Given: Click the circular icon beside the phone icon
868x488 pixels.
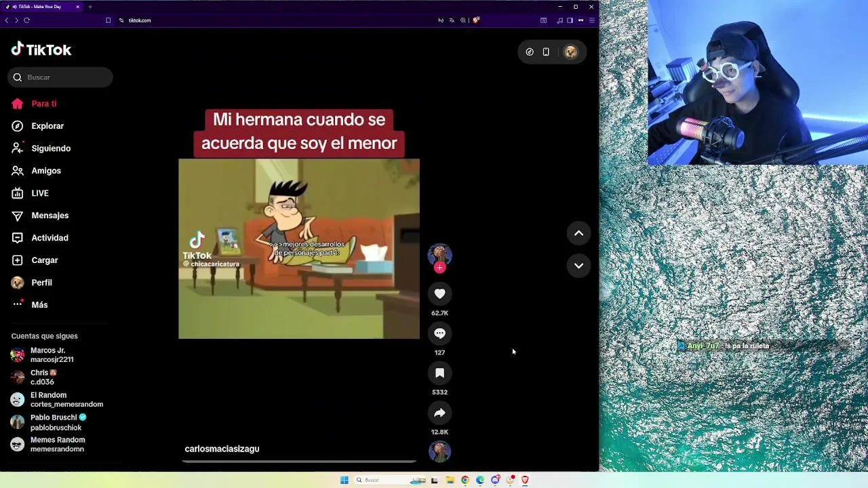Looking at the screenshot, I should [530, 52].
